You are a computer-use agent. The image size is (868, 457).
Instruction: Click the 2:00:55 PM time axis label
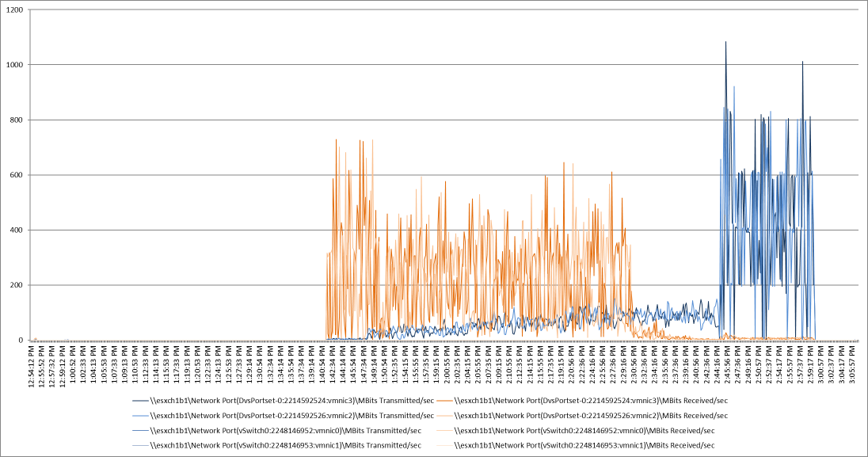pos(447,366)
